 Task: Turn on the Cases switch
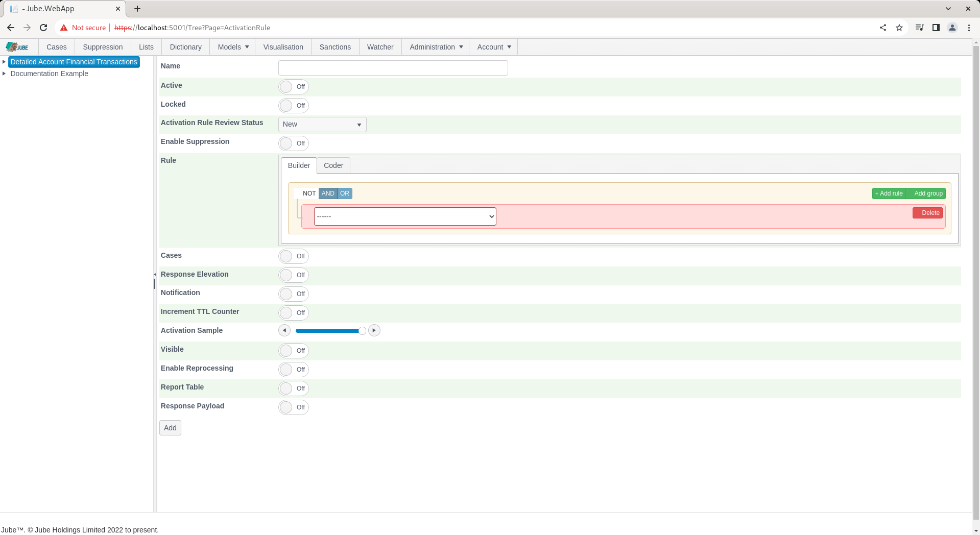tap(294, 256)
